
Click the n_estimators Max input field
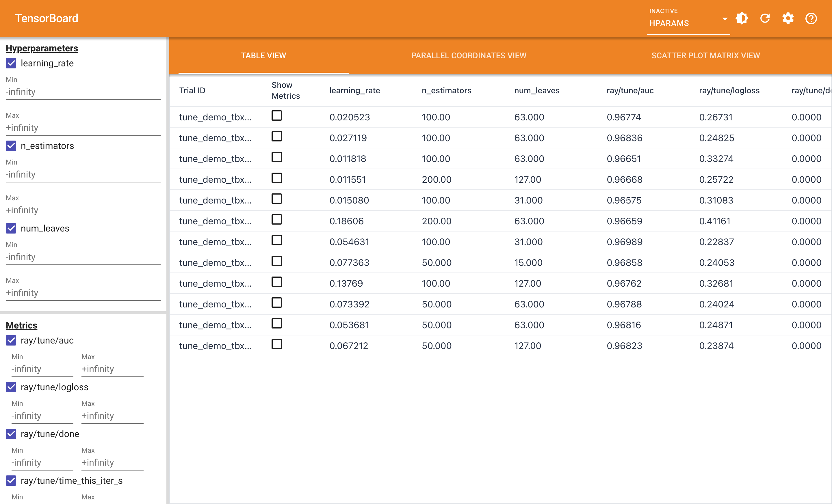pyautogui.click(x=83, y=210)
